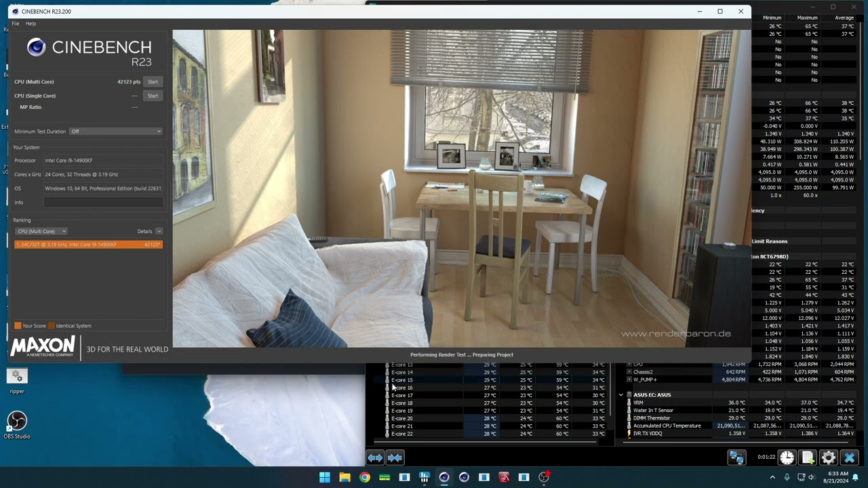
Task: Expand the Details dropdown in Ranking
Action: click(x=159, y=231)
